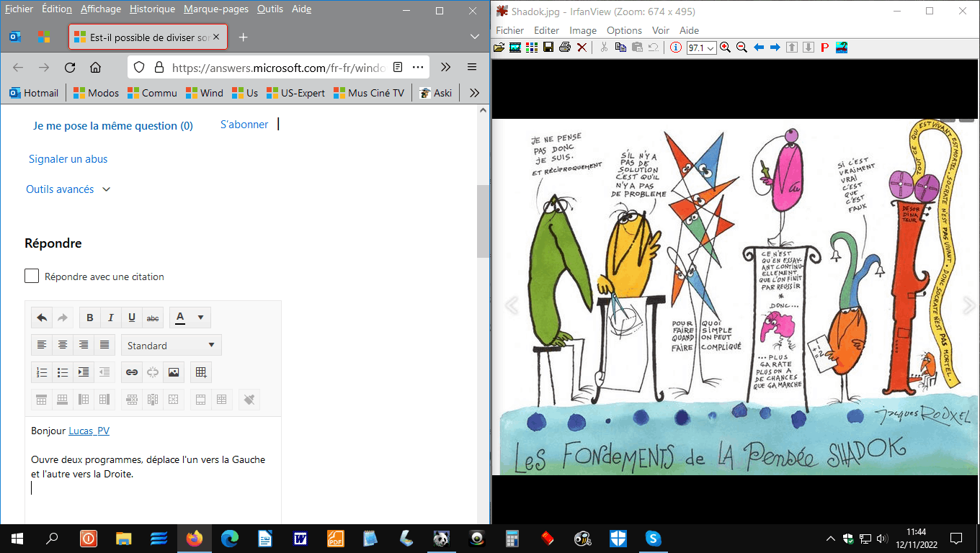Open Firefox 'Marque-pages' menu
The width and height of the screenshot is (980, 553).
tap(216, 9)
